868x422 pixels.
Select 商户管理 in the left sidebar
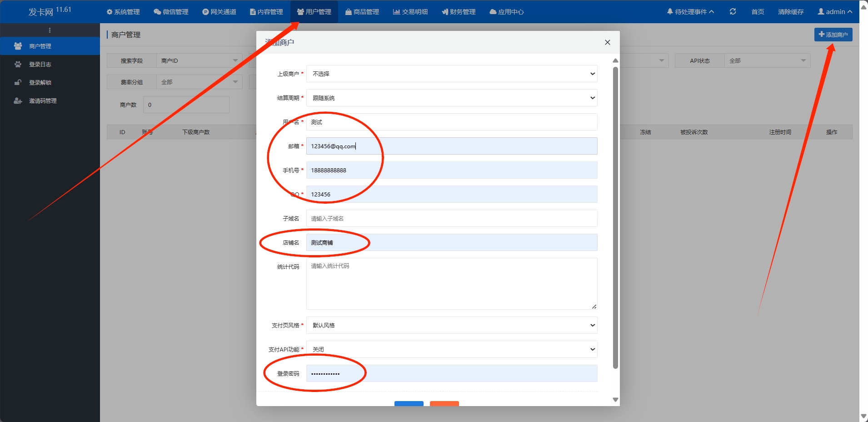click(50, 46)
